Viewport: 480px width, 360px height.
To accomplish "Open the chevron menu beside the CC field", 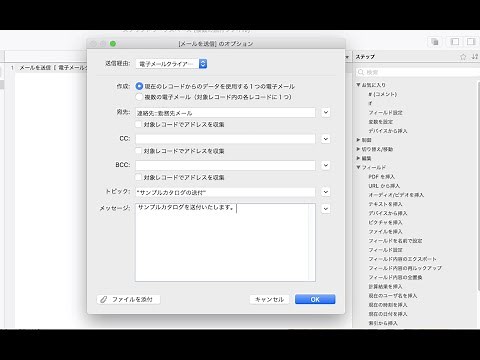I will point(326,139).
